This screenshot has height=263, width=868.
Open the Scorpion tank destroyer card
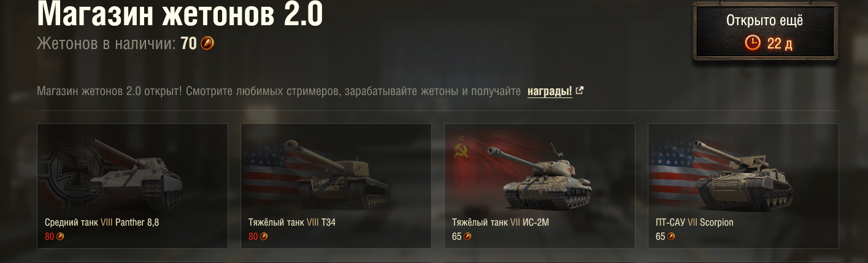(x=743, y=186)
